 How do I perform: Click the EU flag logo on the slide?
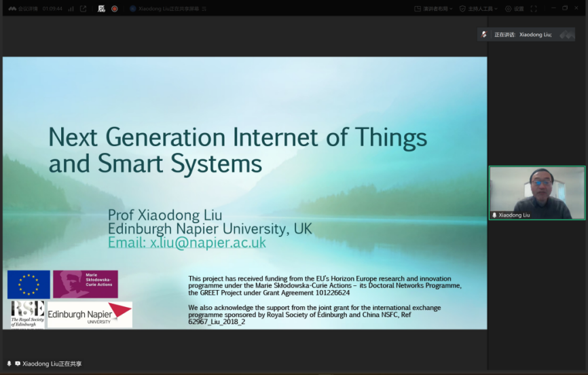tap(29, 284)
